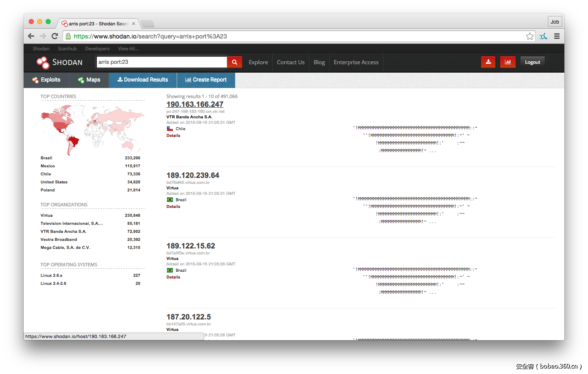Bookmark page with the star icon
This screenshot has height=374, width=588.
(530, 36)
